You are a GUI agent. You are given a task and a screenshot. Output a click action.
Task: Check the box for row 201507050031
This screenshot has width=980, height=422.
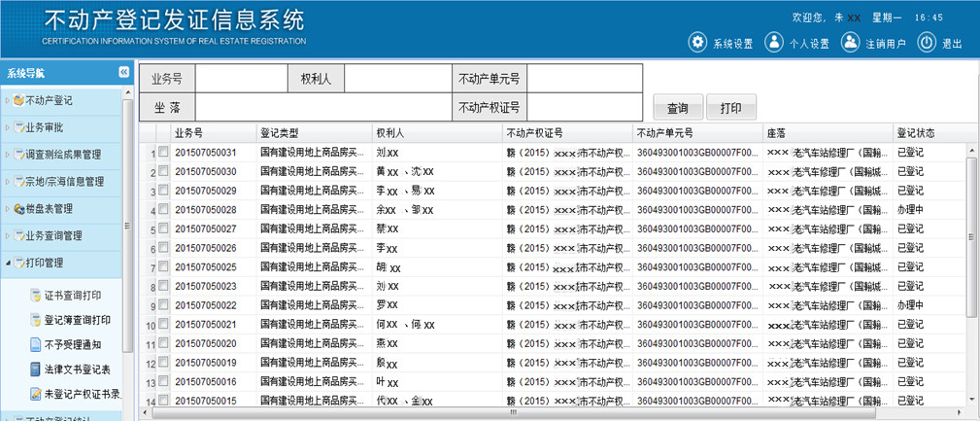(x=163, y=153)
